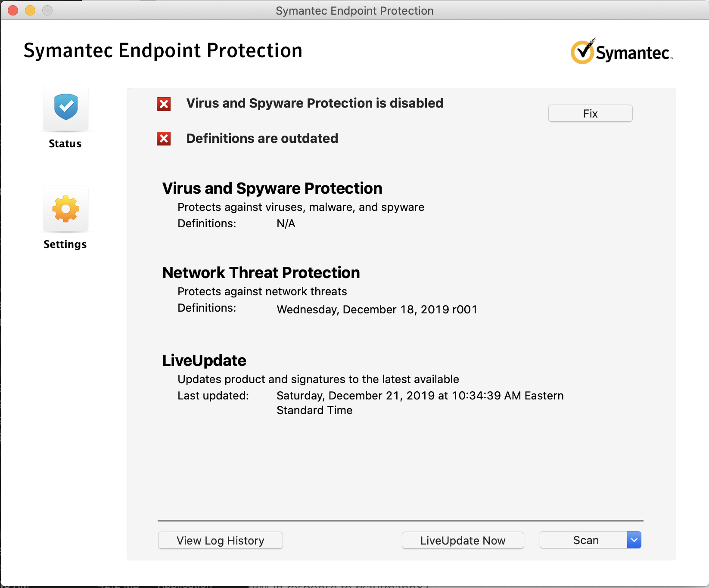The width and height of the screenshot is (709, 588).
Task: Click the Symantec checkmark logo
Action: point(583,52)
